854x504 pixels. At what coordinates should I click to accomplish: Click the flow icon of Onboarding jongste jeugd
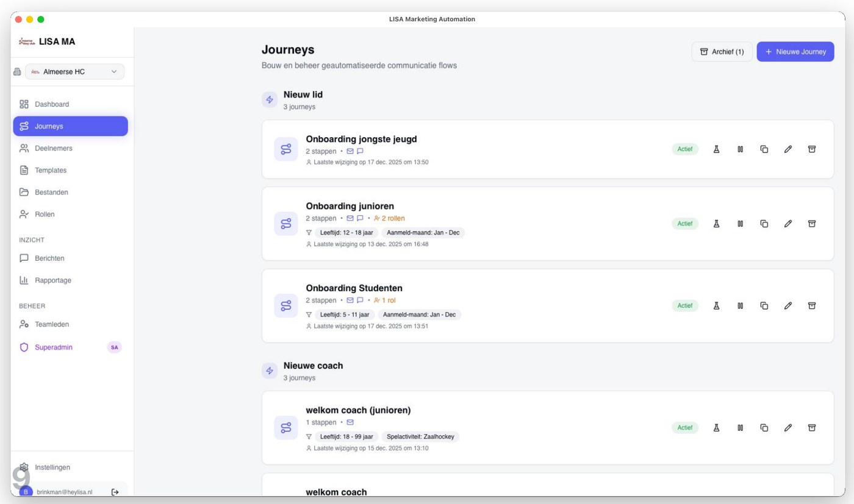(286, 149)
